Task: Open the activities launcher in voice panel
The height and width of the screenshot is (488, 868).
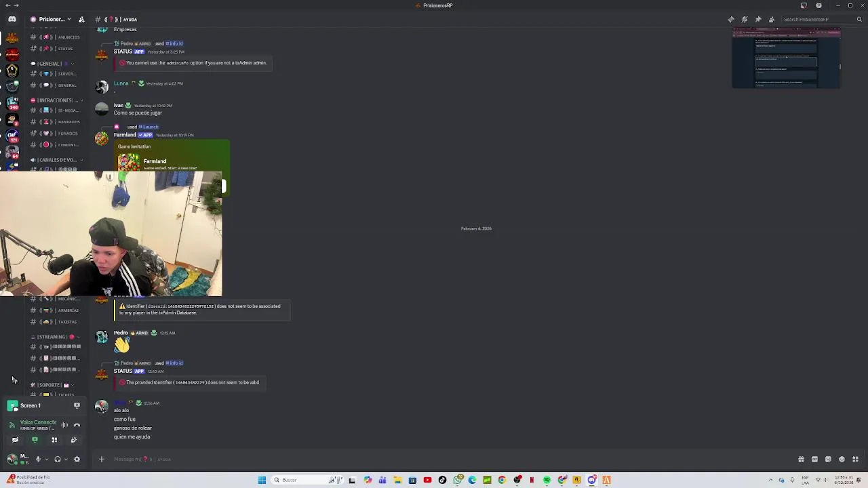Action: click(x=54, y=440)
